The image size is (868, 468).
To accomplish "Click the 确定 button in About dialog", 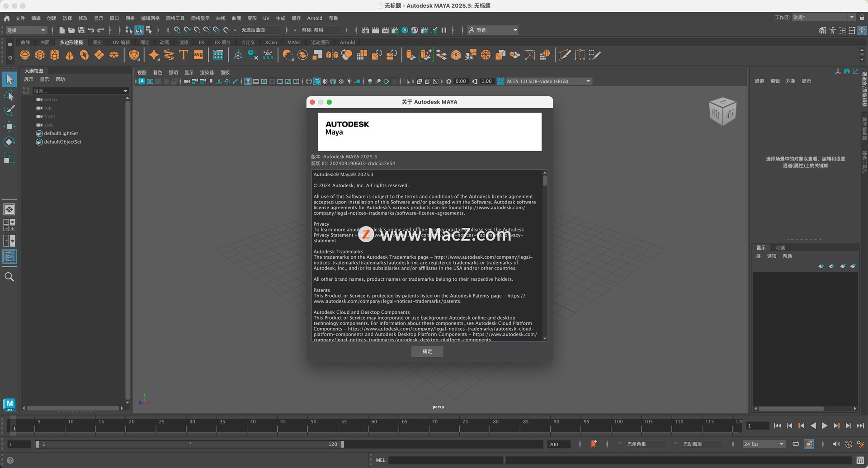I will tap(427, 351).
